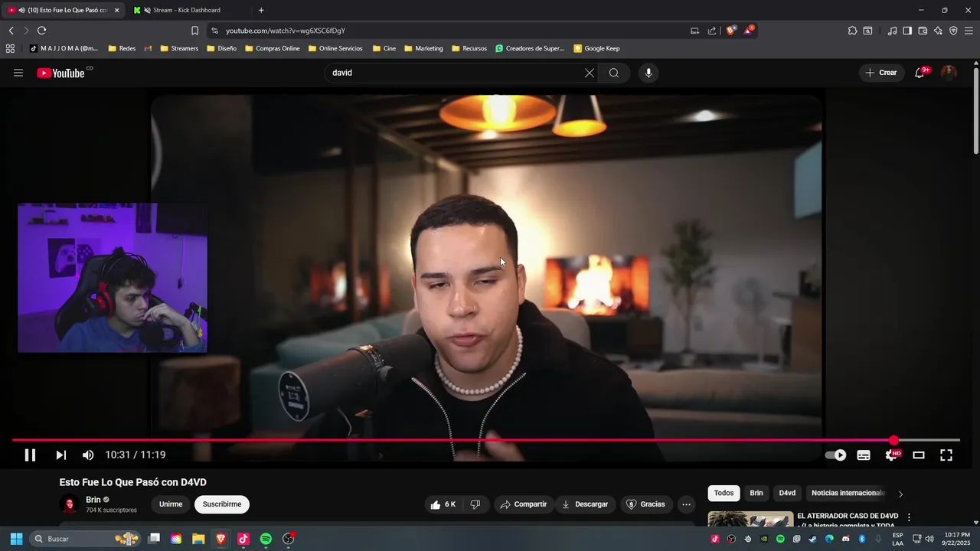Toggle the browser sidebar panel
Screen dimensions: 980x551
click(x=907, y=31)
